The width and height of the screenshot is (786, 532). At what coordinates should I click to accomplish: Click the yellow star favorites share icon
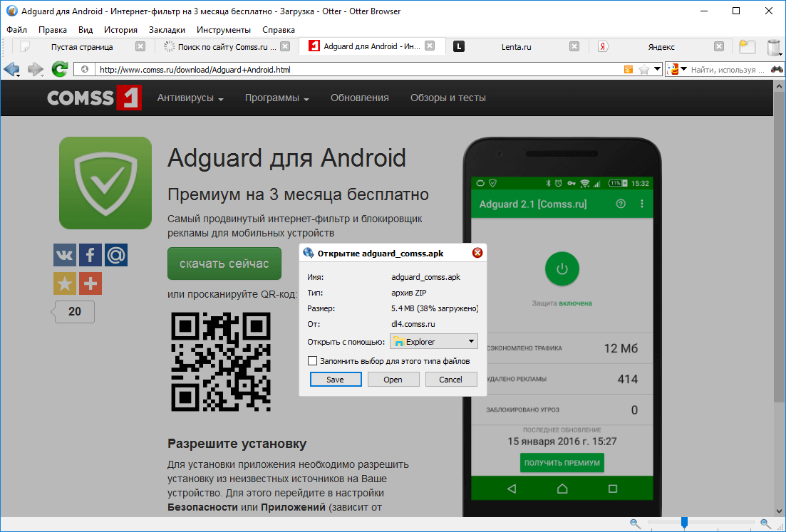(x=65, y=283)
